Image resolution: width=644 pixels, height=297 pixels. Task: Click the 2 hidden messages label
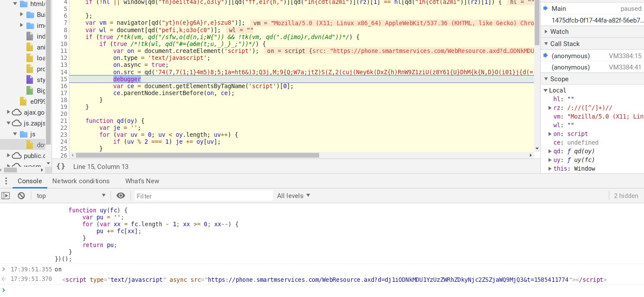[626, 196]
